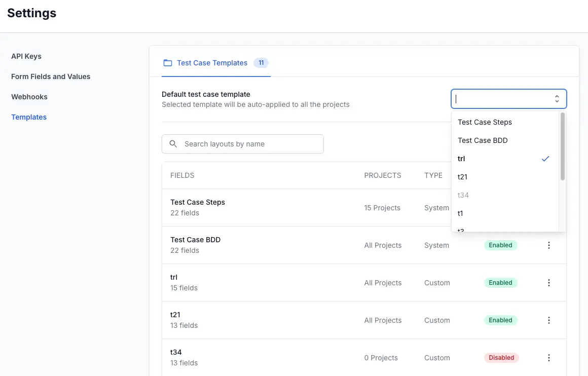Go to Webhooks settings
Viewport: 588px width, 376px height.
[x=29, y=97]
